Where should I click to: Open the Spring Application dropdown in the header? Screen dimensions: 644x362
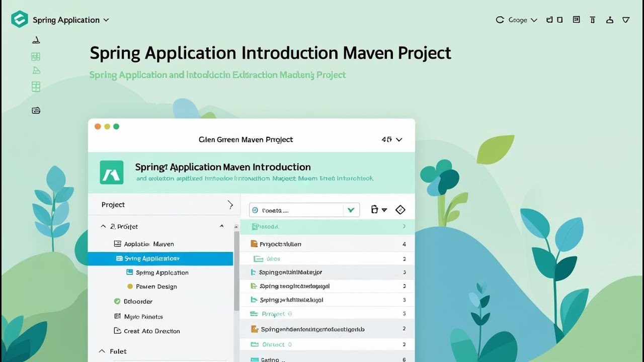71,20
